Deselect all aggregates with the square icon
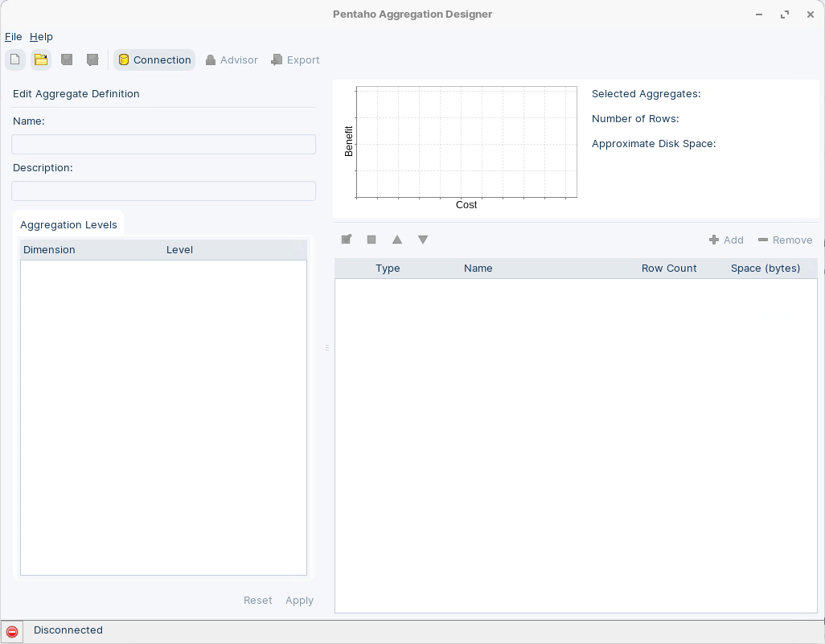Viewport: 825px width, 644px height. [371, 239]
